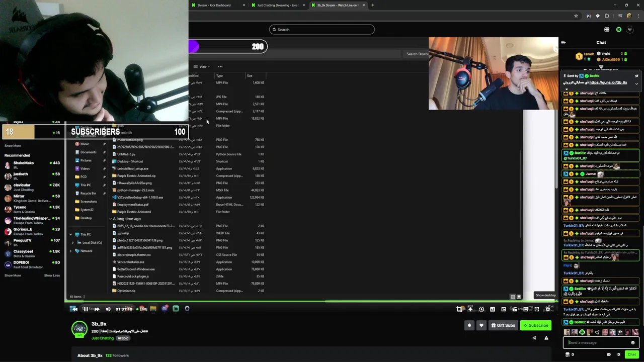This screenshot has width=644, height=362.
Task: Open Kick green K icon in header
Action: point(619,30)
